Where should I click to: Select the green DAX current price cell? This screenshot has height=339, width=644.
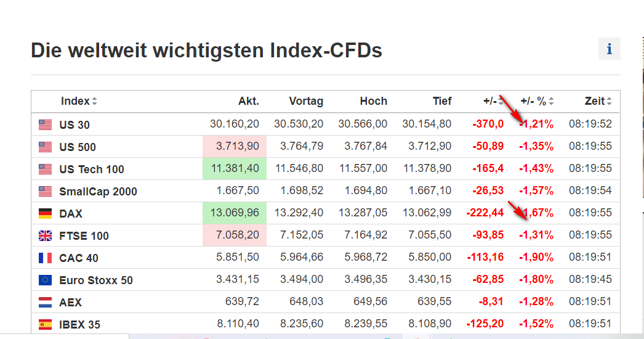click(234, 213)
